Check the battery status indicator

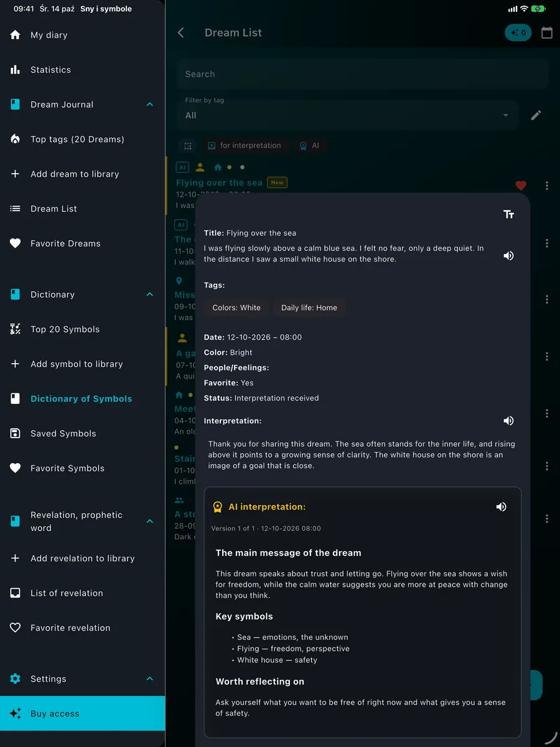pos(539,9)
